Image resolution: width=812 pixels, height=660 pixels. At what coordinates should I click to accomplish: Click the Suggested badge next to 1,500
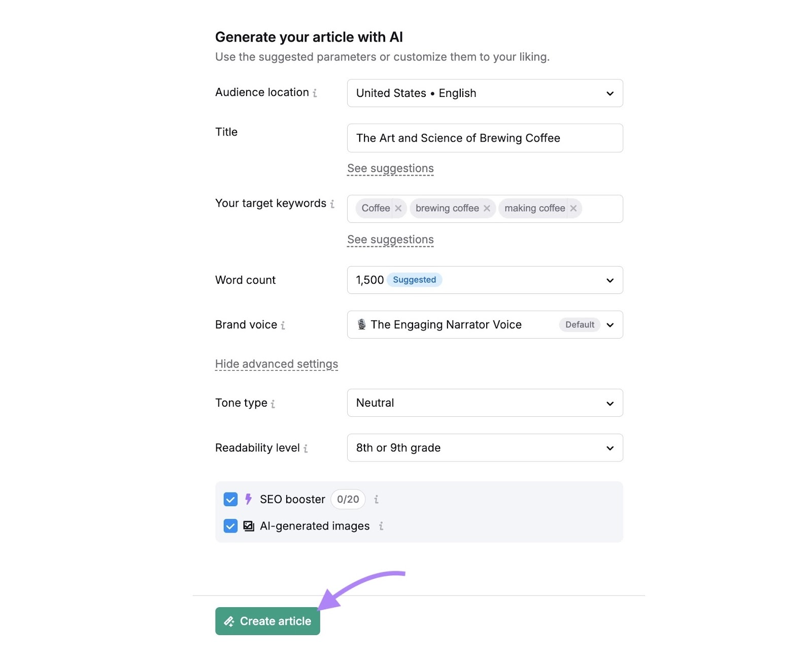tap(415, 280)
